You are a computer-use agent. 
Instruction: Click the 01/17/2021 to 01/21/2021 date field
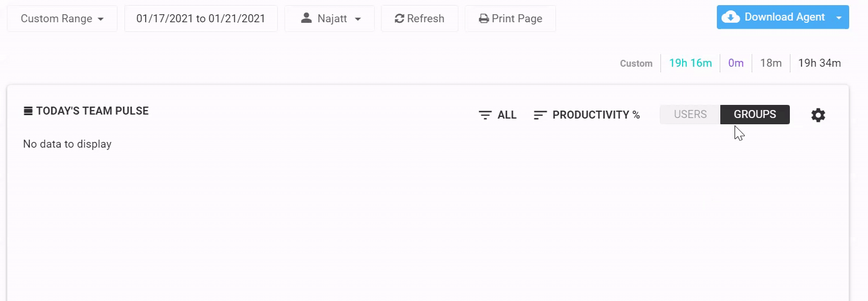point(201,19)
